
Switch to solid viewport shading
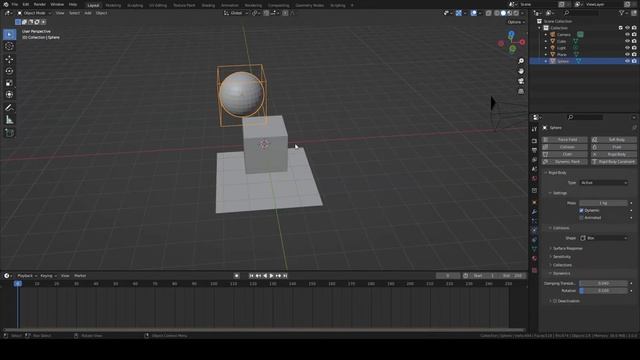tap(503, 13)
